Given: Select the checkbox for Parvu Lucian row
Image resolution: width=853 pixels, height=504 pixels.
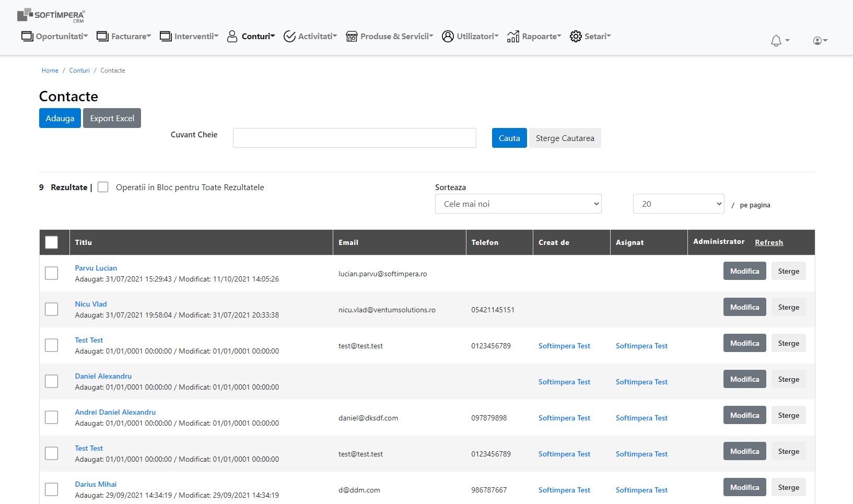Looking at the screenshot, I should (x=52, y=273).
